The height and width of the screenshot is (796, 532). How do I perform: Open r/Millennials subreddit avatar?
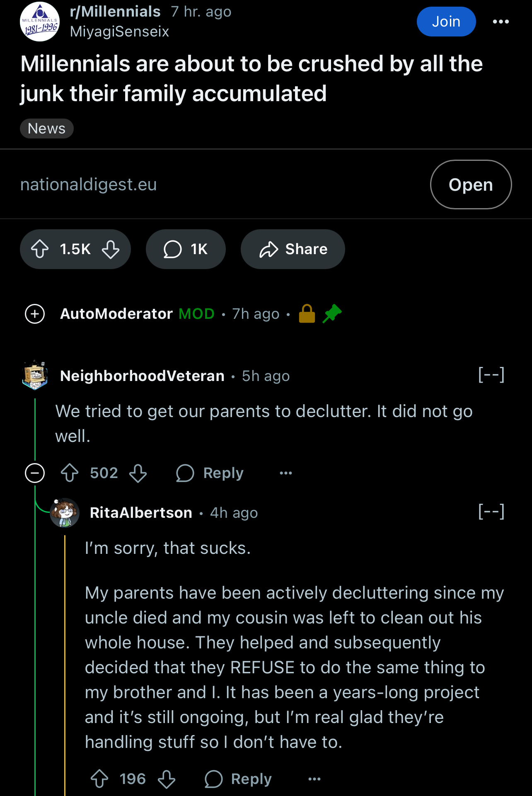point(40,22)
